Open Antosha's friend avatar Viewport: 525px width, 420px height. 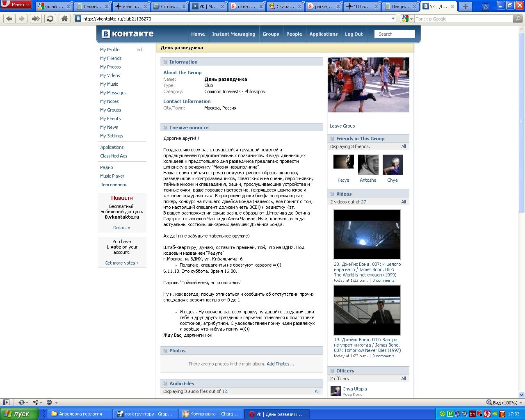tap(368, 165)
